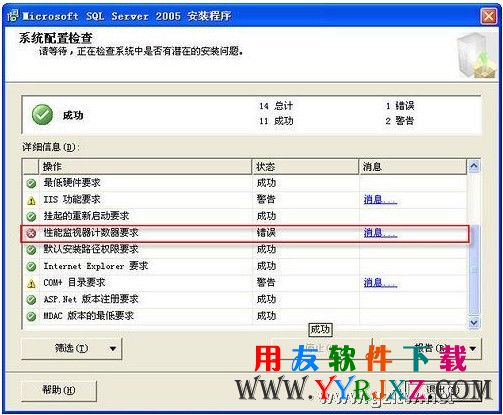The width and height of the screenshot is (503, 415).
Task: Open the 消息 link for 性能监视器计数器要求
Action: pos(380,233)
